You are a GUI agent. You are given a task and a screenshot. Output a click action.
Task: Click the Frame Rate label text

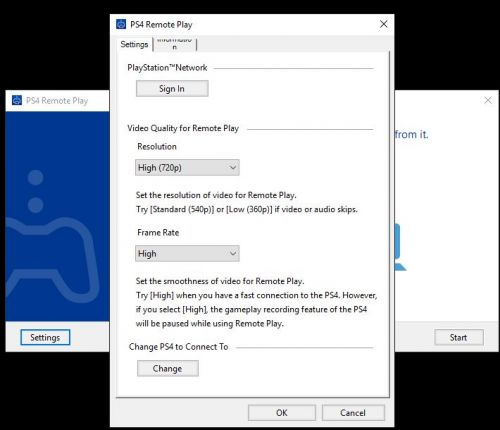click(x=158, y=232)
